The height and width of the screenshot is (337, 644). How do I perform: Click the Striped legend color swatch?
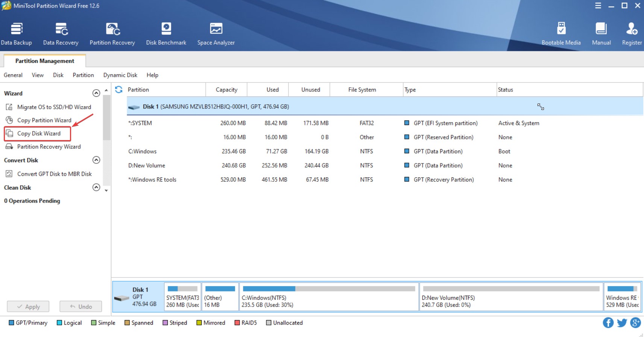coord(165,323)
